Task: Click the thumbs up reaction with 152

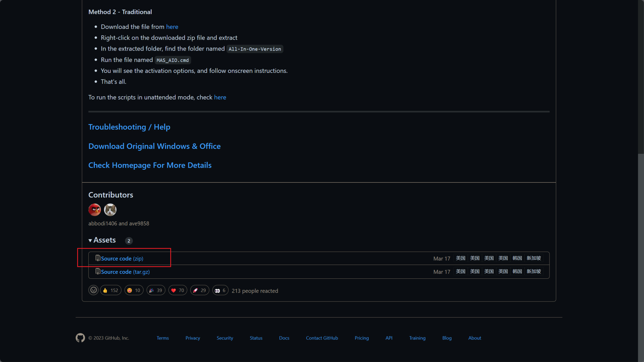Action: click(x=111, y=290)
